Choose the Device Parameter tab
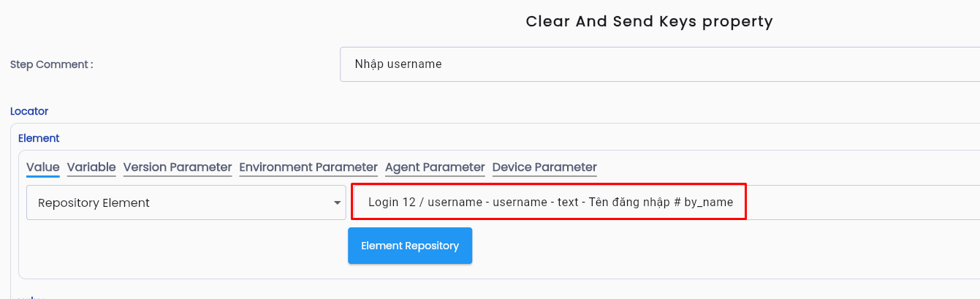The image size is (980, 299). 544,167
